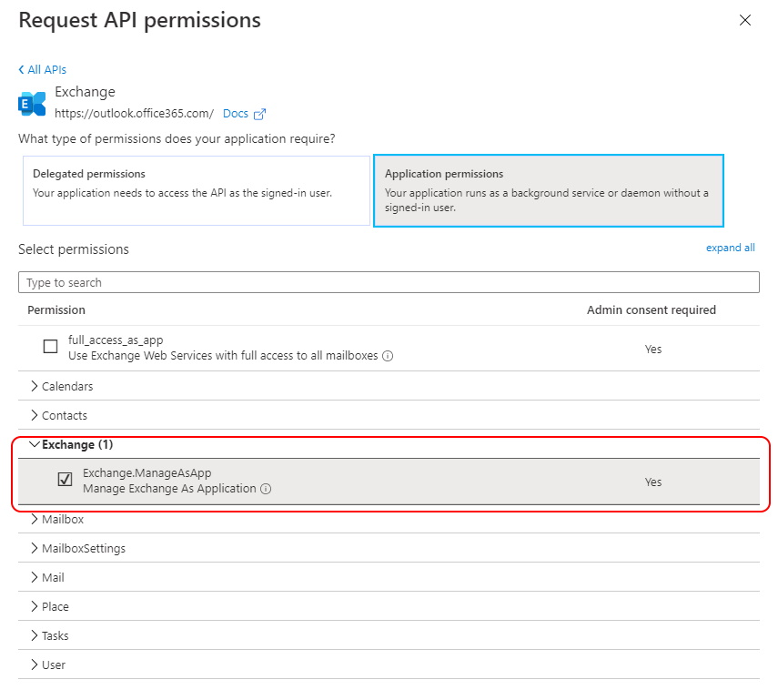Show info for full_access_as_app permission
This screenshot has width=778, height=700.
tap(388, 356)
